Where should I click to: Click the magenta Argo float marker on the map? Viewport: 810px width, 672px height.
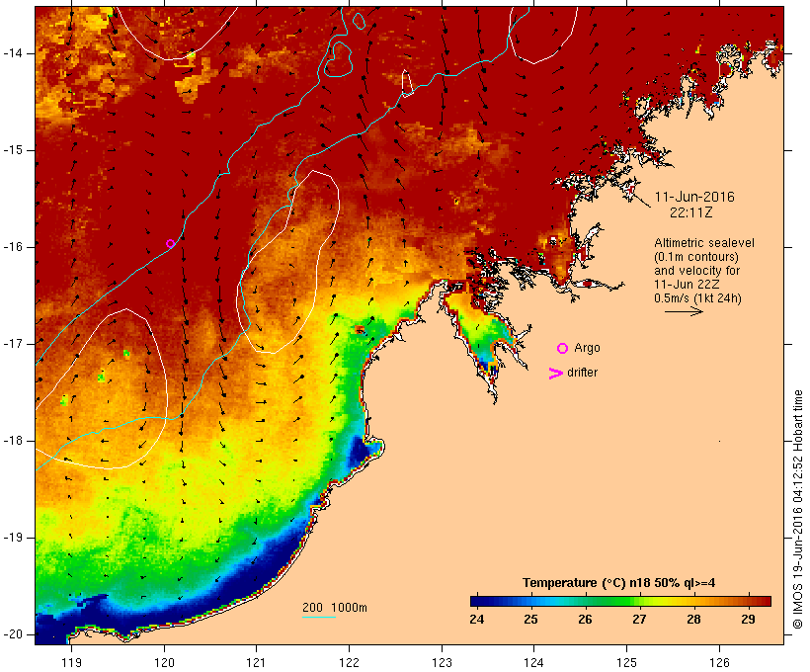(x=171, y=243)
